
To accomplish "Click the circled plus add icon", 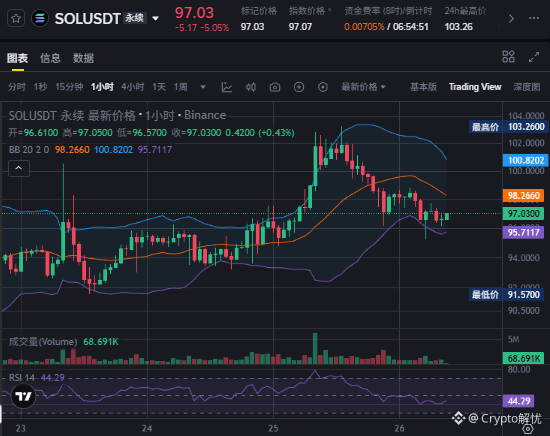I will [x=299, y=87].
